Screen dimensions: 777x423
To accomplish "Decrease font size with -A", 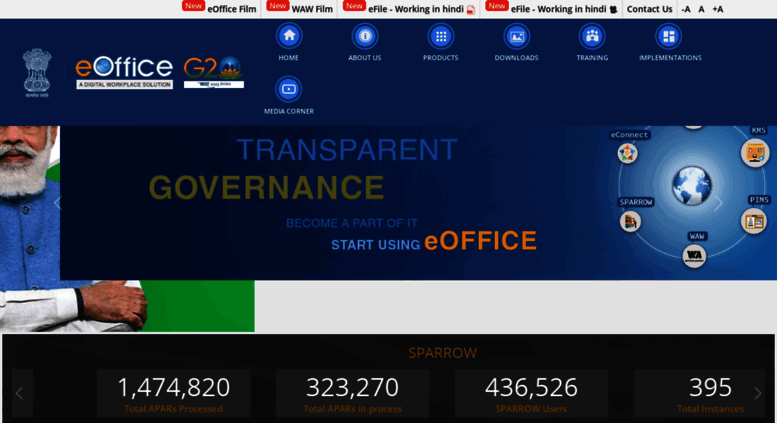I will [x=686, y=9].
